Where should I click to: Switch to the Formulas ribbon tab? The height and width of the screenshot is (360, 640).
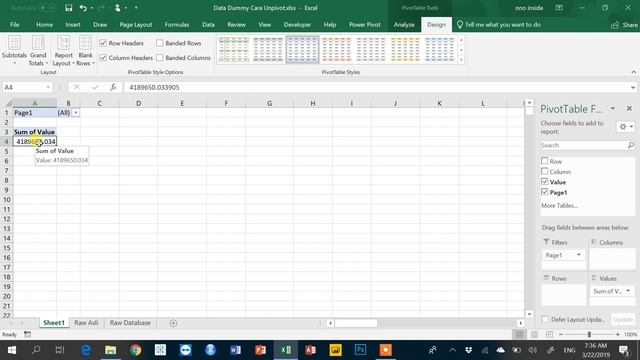[177, 24]
